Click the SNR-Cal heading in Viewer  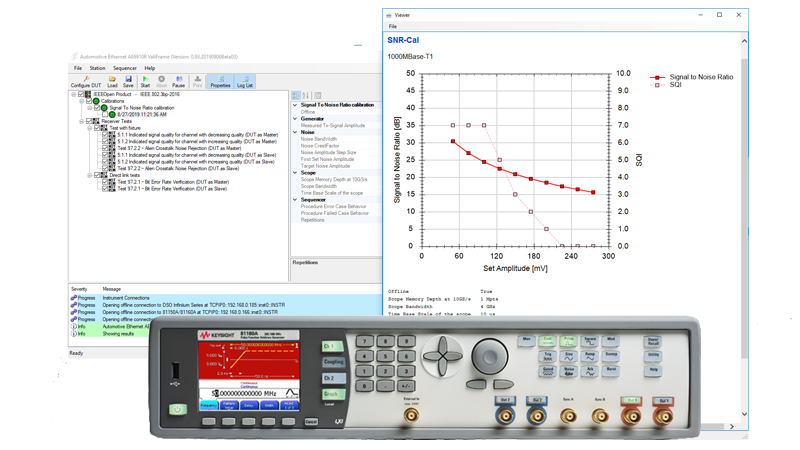click(403, 40)
